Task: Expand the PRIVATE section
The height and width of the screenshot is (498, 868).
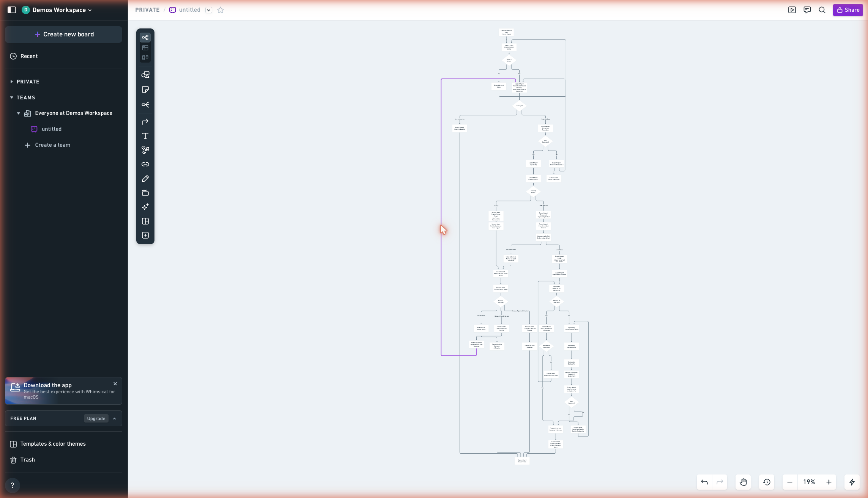Action: (12, 82)
